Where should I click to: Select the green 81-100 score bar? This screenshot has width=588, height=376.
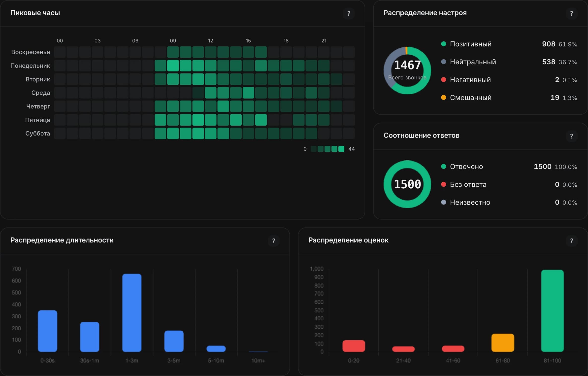point(552,311)
